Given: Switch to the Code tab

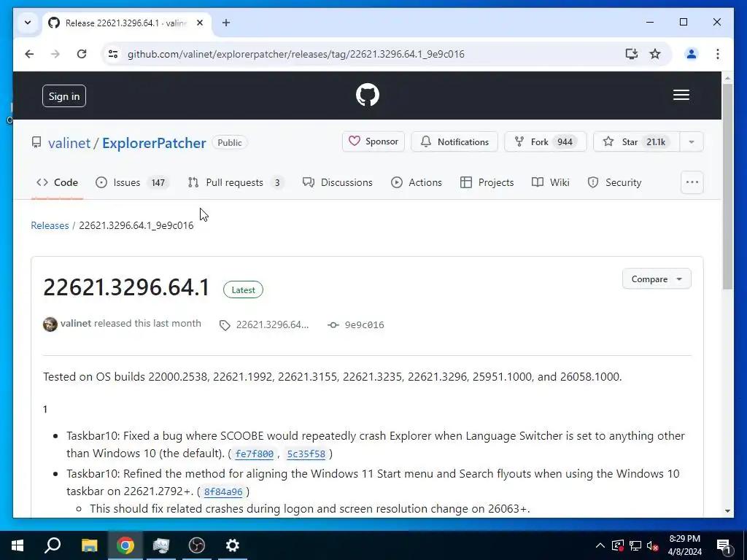Looking at the screenshot, I should [57, 182].
